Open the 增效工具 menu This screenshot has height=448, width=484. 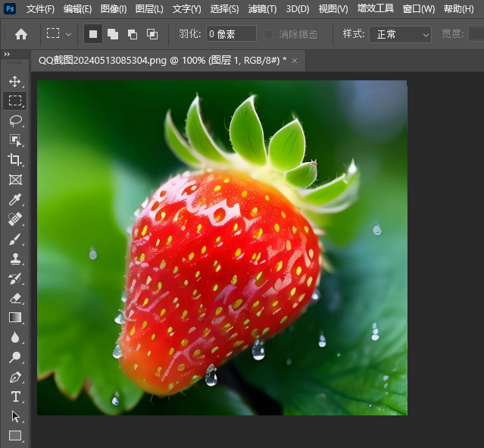pyautogui.click(x=376, y=8)
